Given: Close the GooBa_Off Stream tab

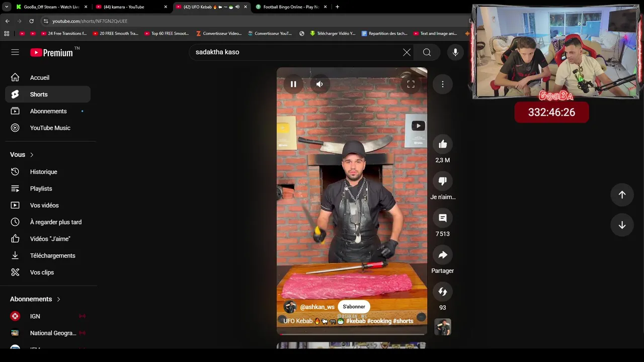Looking at the screenshot, I should (x=86, y=7).
